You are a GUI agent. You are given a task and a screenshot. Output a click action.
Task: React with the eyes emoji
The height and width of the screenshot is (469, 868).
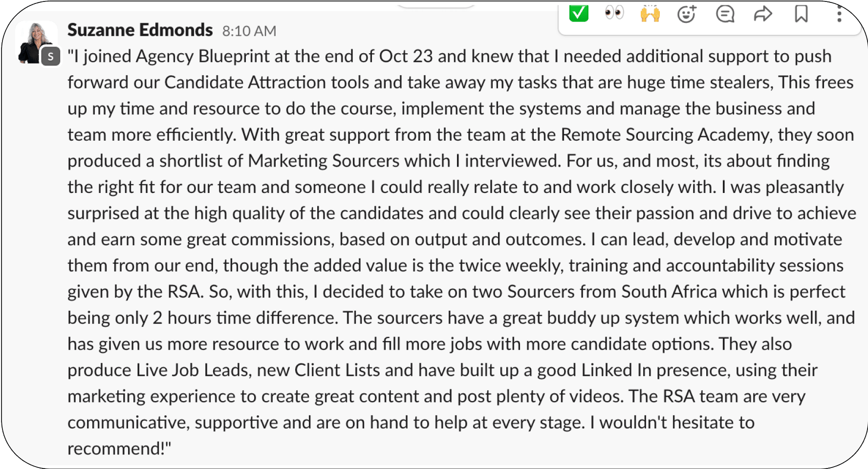coord(614,13)
